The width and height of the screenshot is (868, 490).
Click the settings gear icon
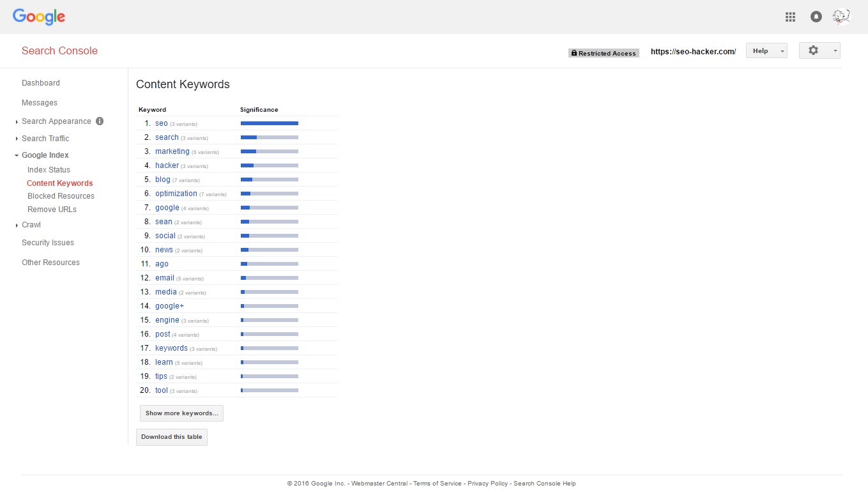click(813, 50)
